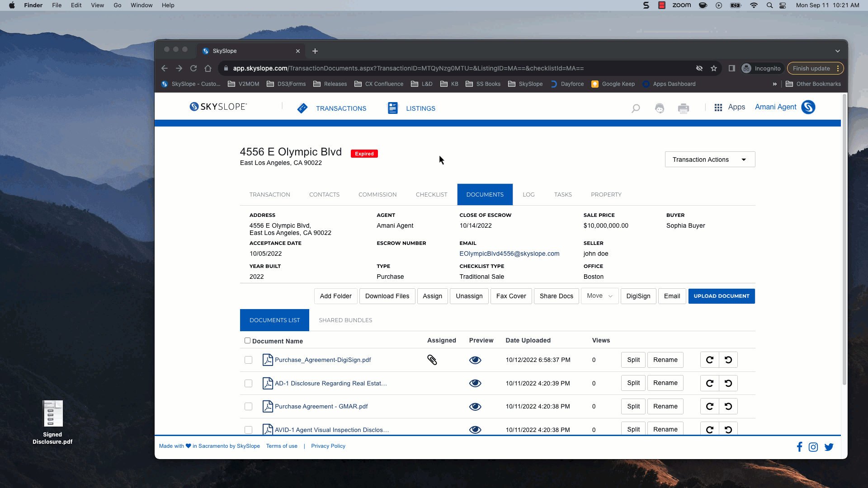The width and height of the screenshot is (868, 488).
Task: Open the CX Confluence bookmarks folder
Action: pos(379,84)
